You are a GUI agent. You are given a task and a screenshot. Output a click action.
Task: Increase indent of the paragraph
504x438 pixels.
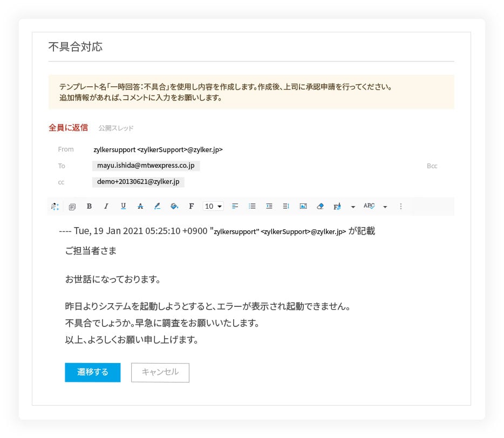269,206
